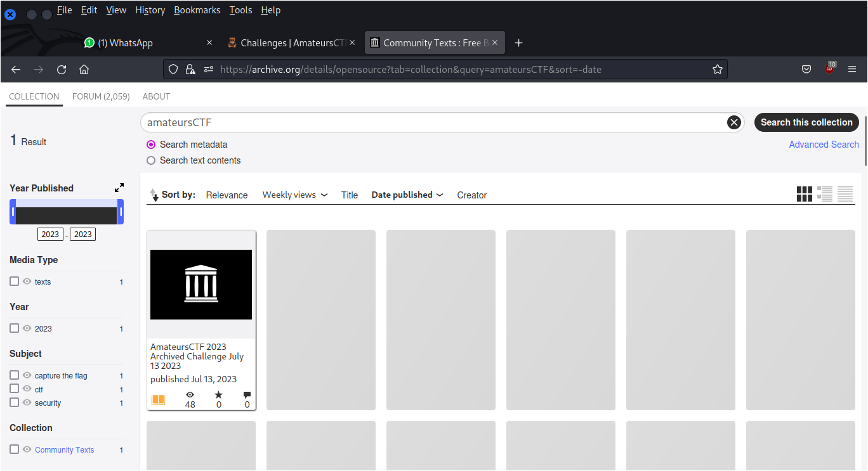Switch to the COLLECTION tab
Viewport: 868px width, 471px height.
34,96
